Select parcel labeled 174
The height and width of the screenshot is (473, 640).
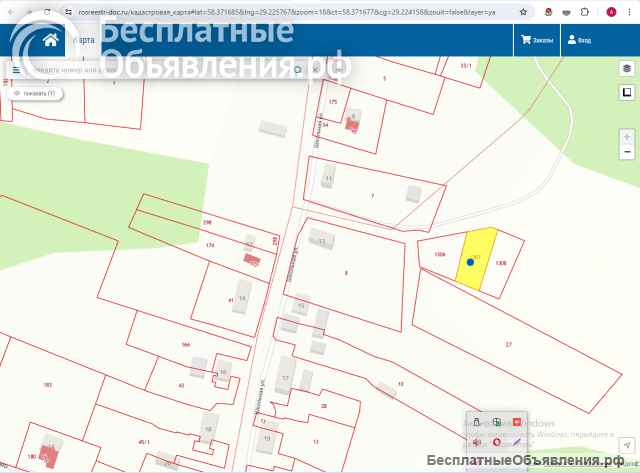(210, 245)
